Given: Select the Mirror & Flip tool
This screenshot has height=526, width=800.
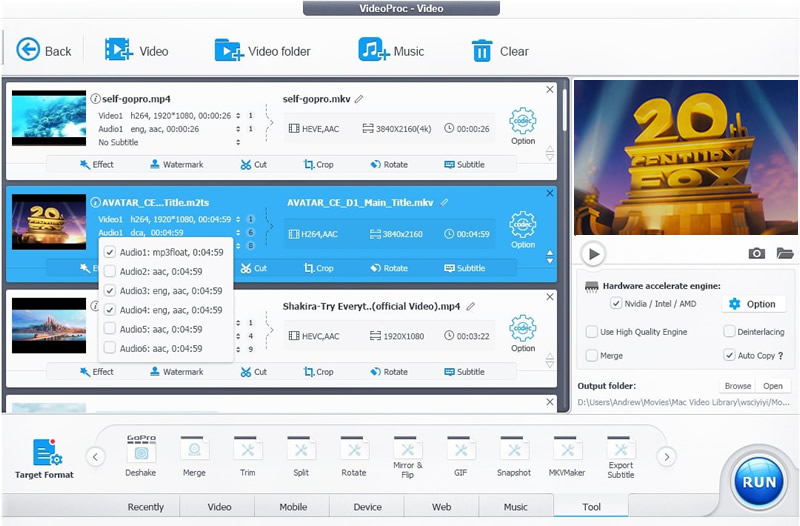Looking at the screenshot, I should (408, 457).
